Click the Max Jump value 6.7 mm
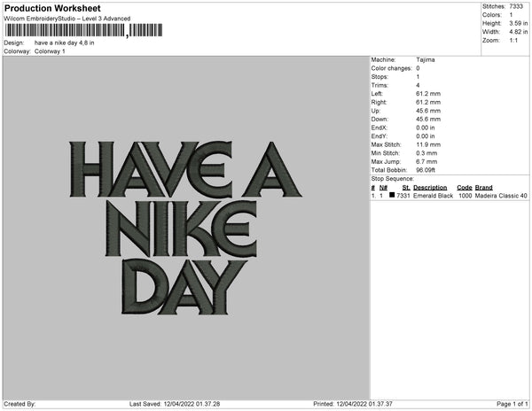This screenshot has width=532, height=411. [426, 161]
